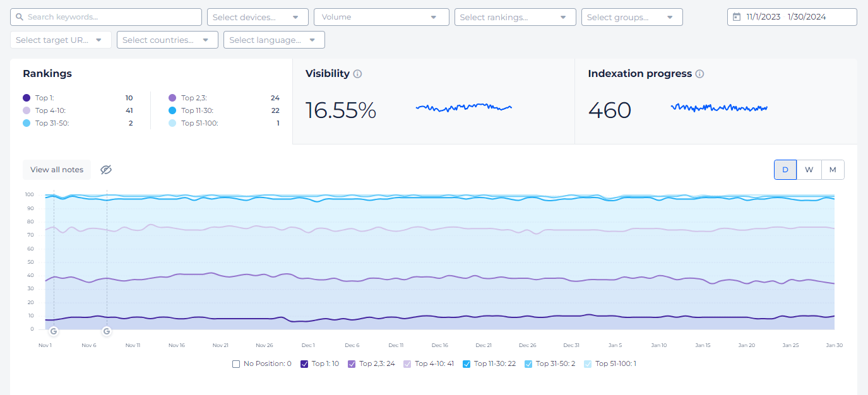Click the Indexation progress sparkline chart

click(719, 108)
